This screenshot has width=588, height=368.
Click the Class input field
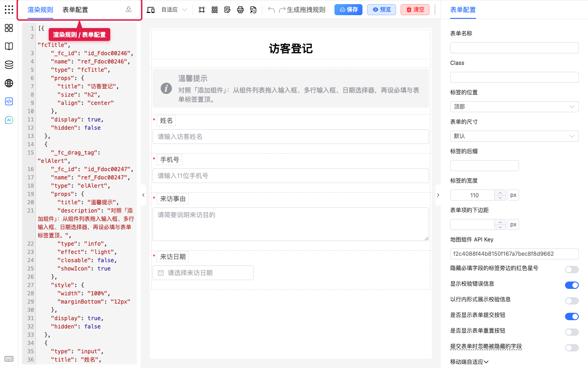(x=514, y=77)
